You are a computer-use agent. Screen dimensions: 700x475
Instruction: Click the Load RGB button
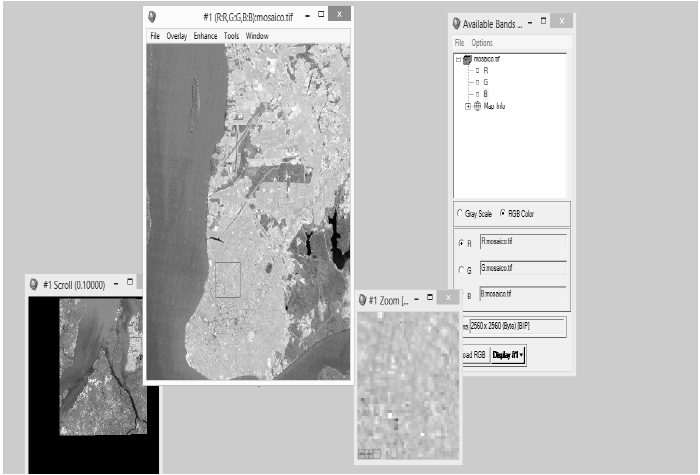click(x=474, y=354)
